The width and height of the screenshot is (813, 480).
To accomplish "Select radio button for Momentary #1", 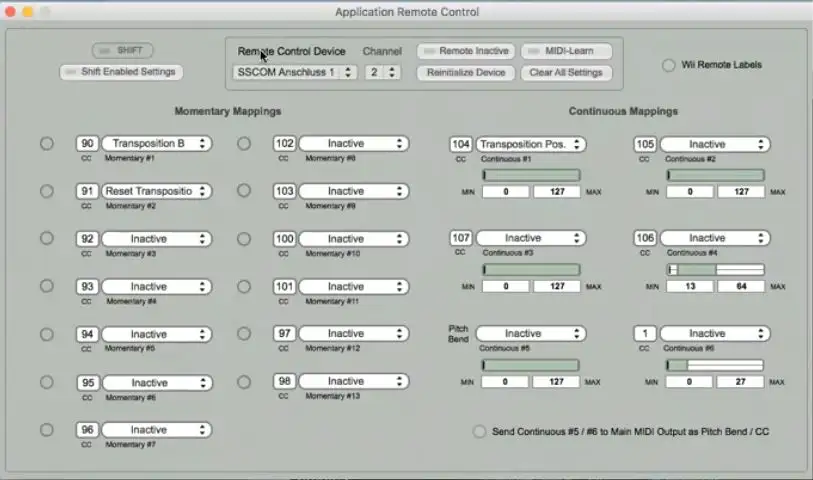I will [x=47, y=144].
